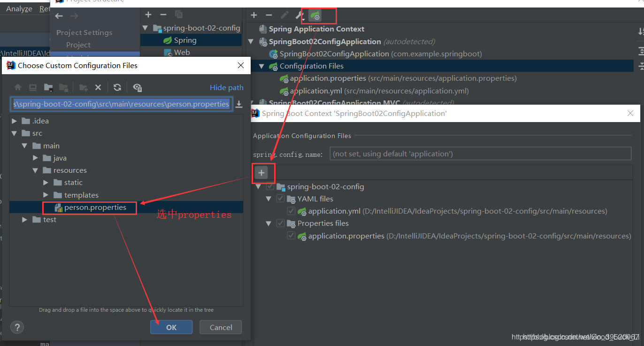The width and height of the screenshot is (644, 346).
Task: Toggle show hidden files and directories icon
Action: tap(137, 87)
